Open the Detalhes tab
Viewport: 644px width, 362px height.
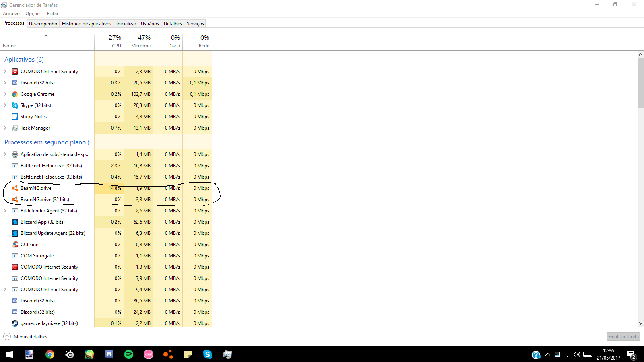pyautogui.click(x=173, y=24)
